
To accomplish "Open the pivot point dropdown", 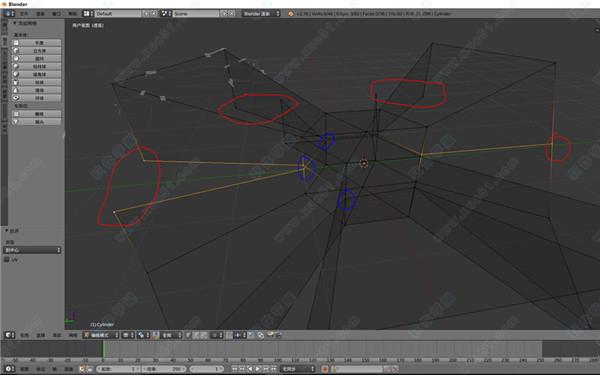I will (143, 335).
